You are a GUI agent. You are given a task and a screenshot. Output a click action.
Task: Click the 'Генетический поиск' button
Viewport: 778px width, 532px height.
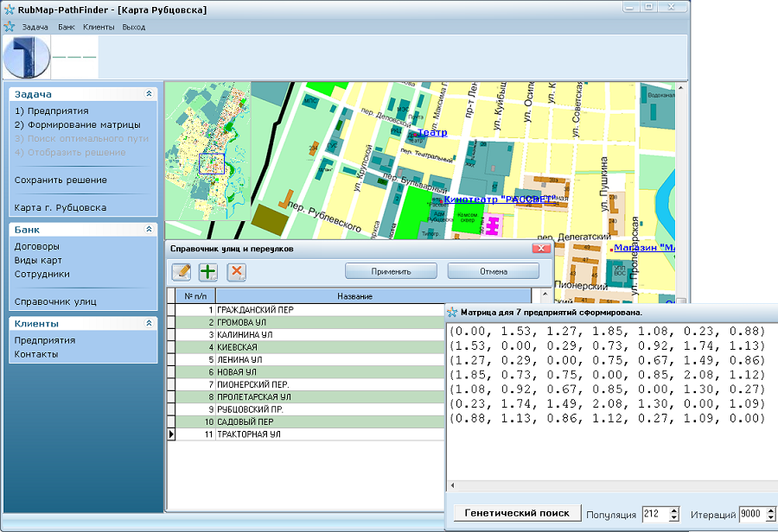click(517, 513)
